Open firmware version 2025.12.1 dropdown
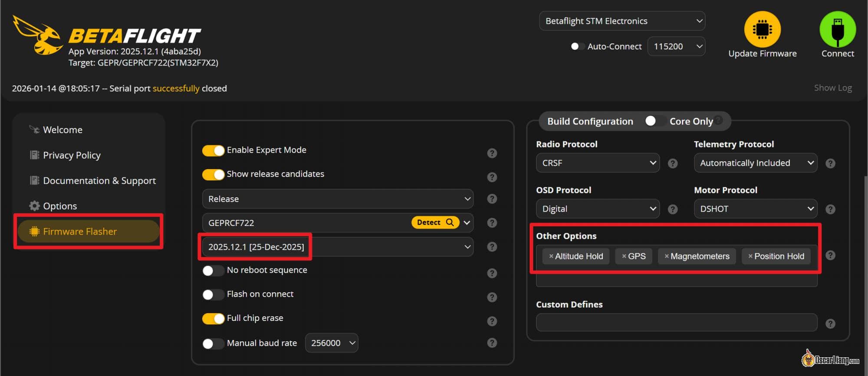This screenshot has height=376, width=868. click(x=338, y=247)
